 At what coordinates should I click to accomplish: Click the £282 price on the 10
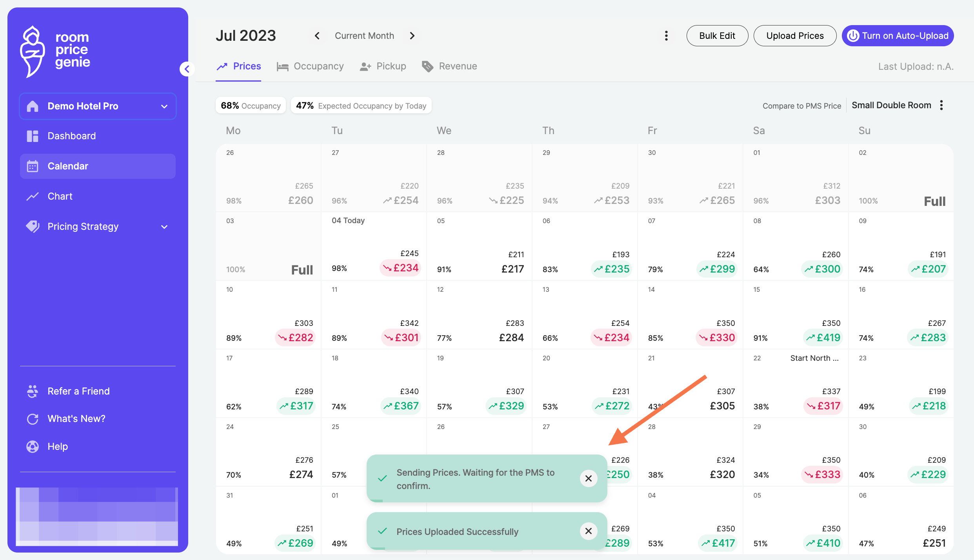point(295,338)
